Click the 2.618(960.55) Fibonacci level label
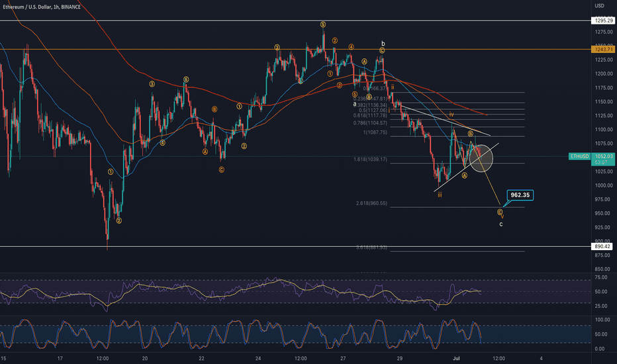This screenshot has width=617, height=364. tap(371, 203)
